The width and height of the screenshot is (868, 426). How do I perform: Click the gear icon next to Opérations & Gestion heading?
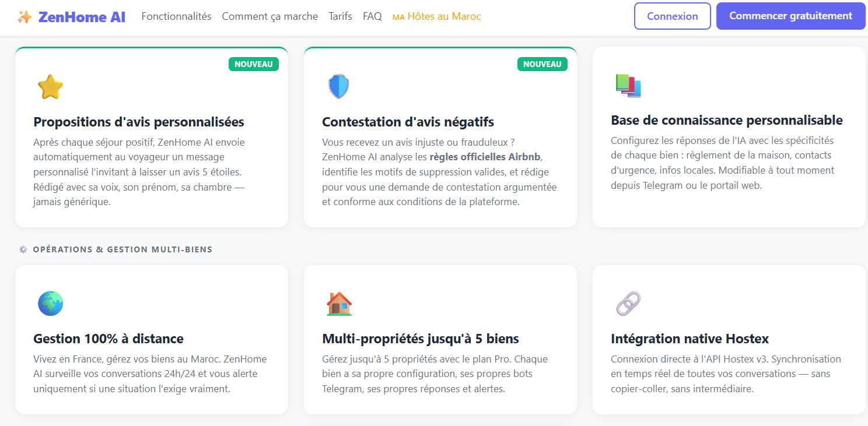coord(23,249)
